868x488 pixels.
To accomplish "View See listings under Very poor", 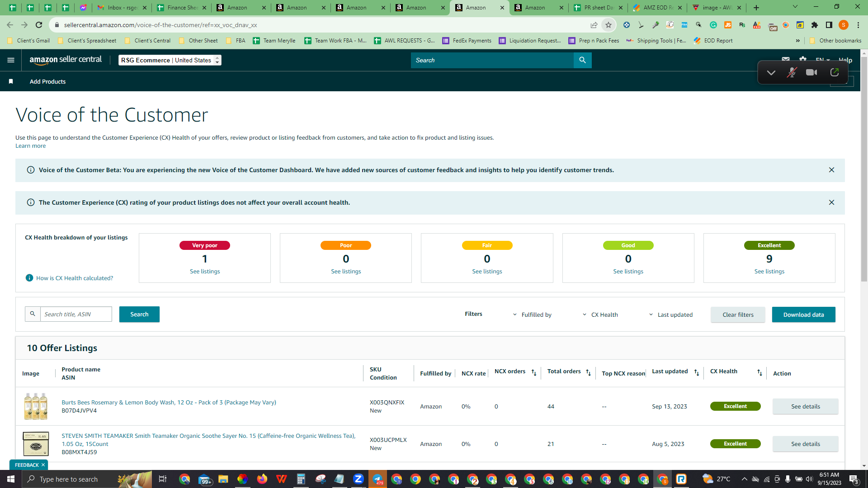I will click(x=205, y=271).
